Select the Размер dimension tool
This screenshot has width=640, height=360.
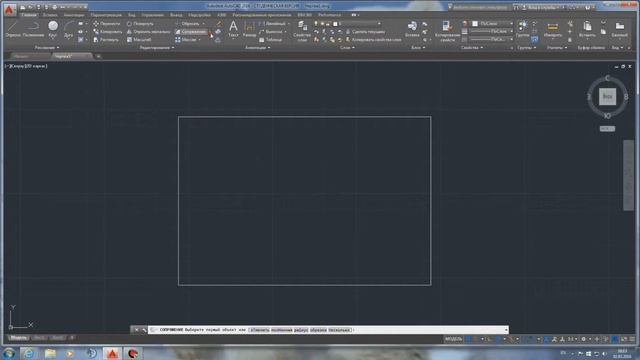(249, 29)
